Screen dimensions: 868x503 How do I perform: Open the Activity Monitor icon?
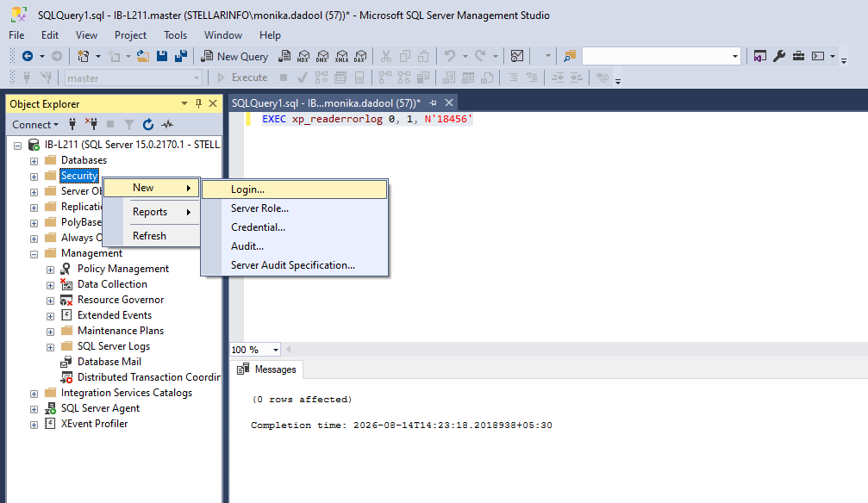click(x=517, y=56)
